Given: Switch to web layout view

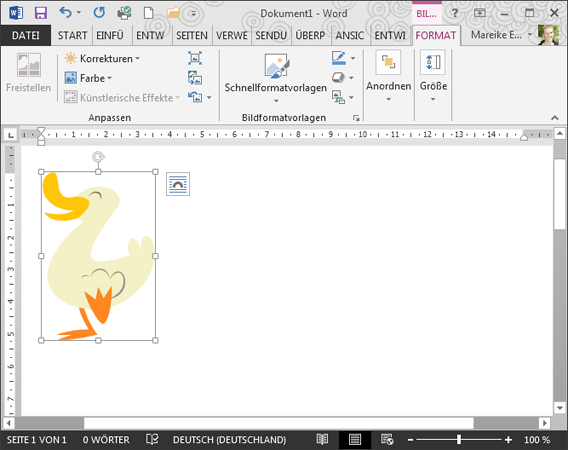Looking at the screenshot, I should [x=387, y=439].
